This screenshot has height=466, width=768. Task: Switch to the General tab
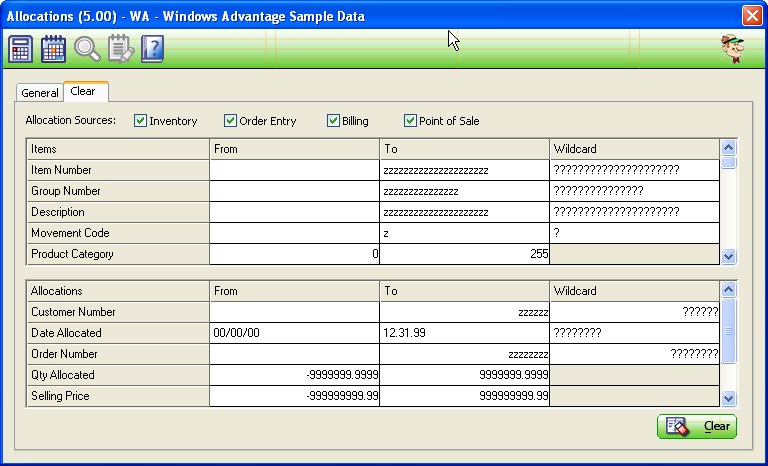coord(40,93)
